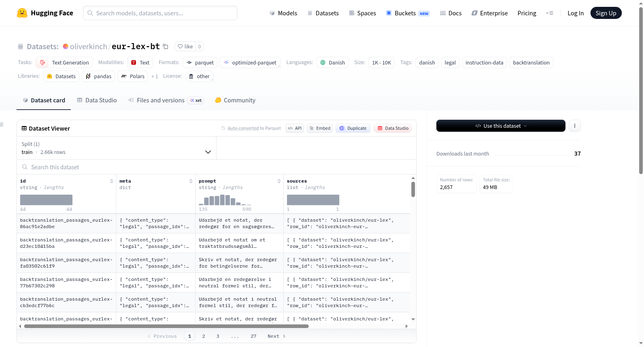
Task: Click the Danish language tag
Action: 332,62
